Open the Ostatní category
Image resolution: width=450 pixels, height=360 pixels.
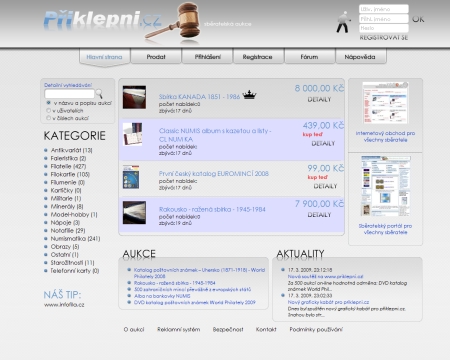tap(65, 255)
